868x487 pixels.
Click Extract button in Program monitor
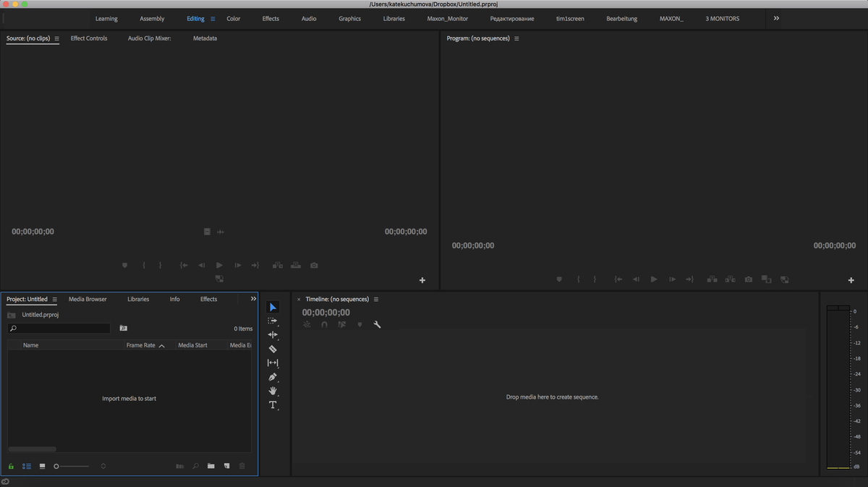[731, 279]
